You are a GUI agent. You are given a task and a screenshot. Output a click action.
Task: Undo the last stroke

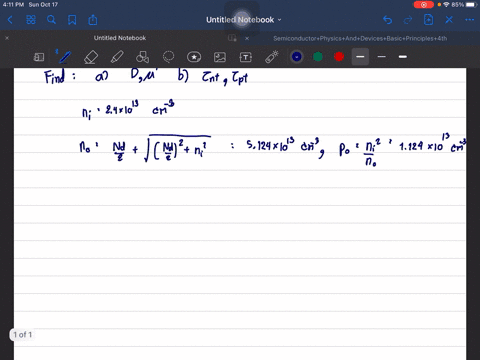tap(387, 20)
